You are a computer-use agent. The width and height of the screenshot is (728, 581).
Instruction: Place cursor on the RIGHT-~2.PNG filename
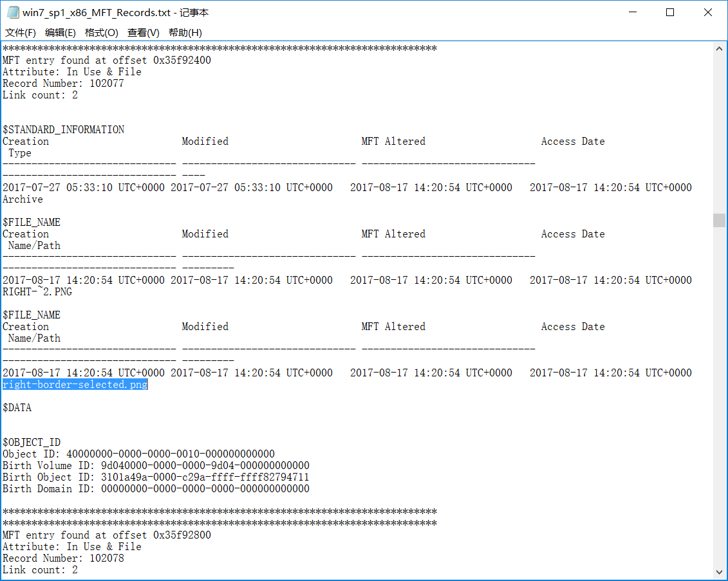tap(35, 291)
